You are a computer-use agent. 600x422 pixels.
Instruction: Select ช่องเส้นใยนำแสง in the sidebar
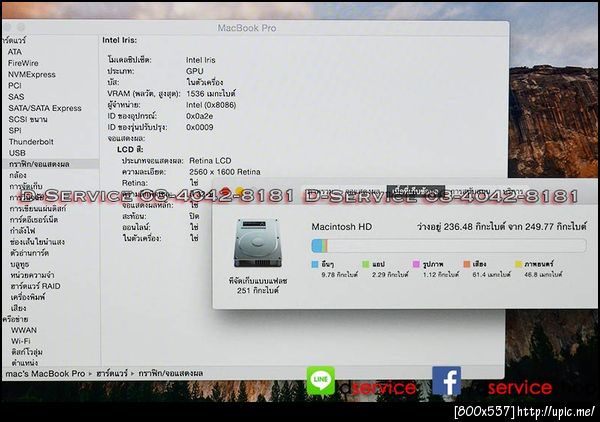pyautogui.click(x=38, y=242)
